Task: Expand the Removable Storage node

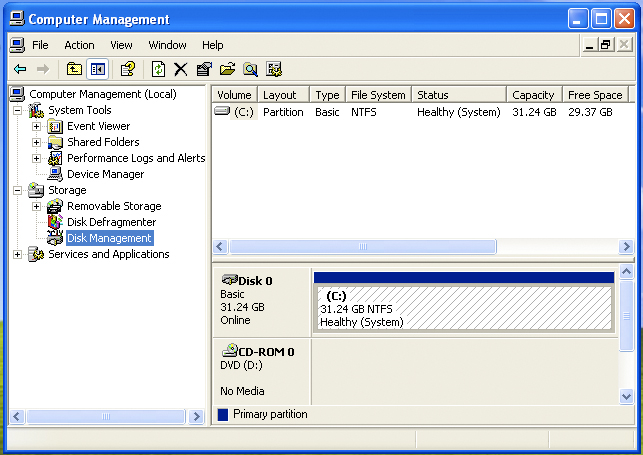Action: [x=36, y=206]
